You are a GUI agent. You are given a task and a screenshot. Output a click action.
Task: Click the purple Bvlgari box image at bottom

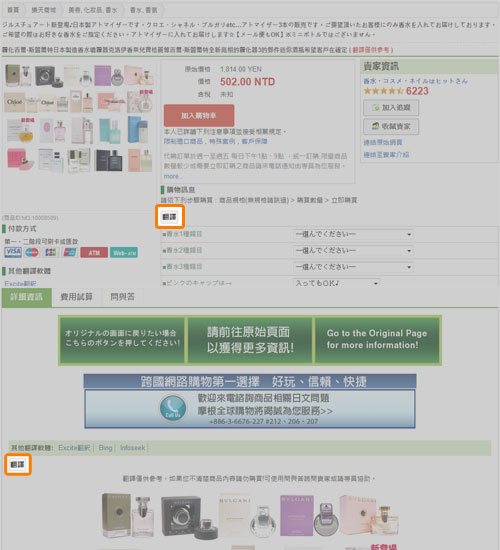point(297,516)
